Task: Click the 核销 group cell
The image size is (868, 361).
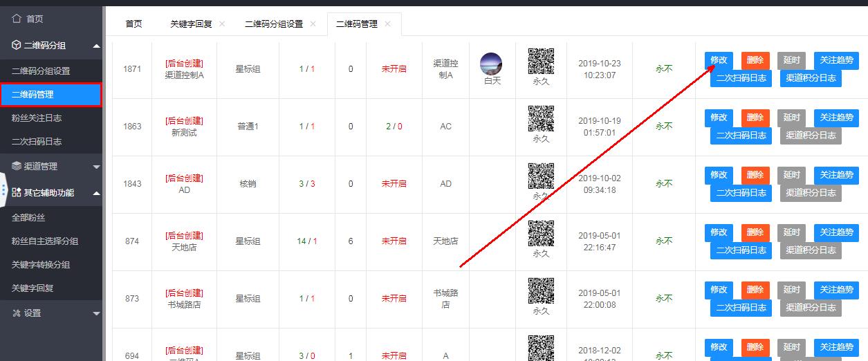Action: click(248, 183)
